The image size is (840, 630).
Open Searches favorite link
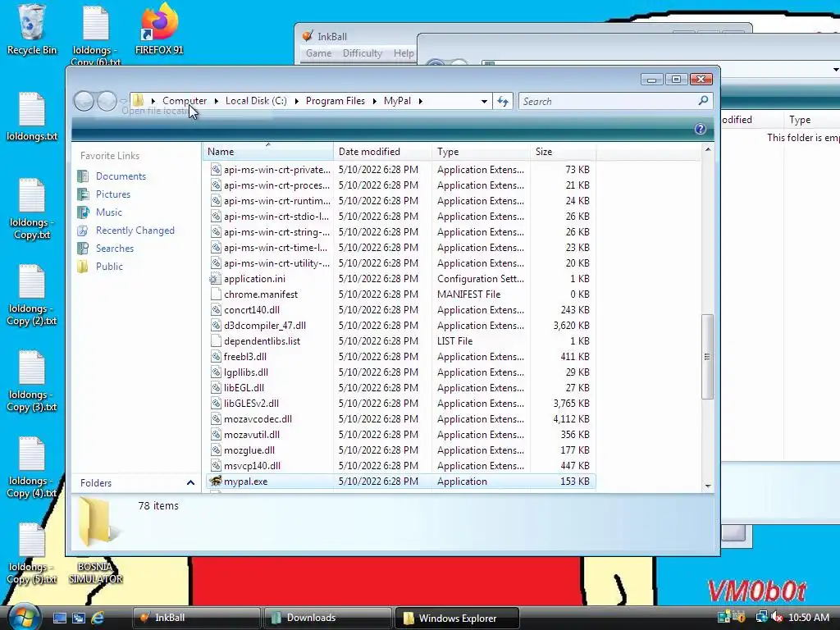click(115, 248)
